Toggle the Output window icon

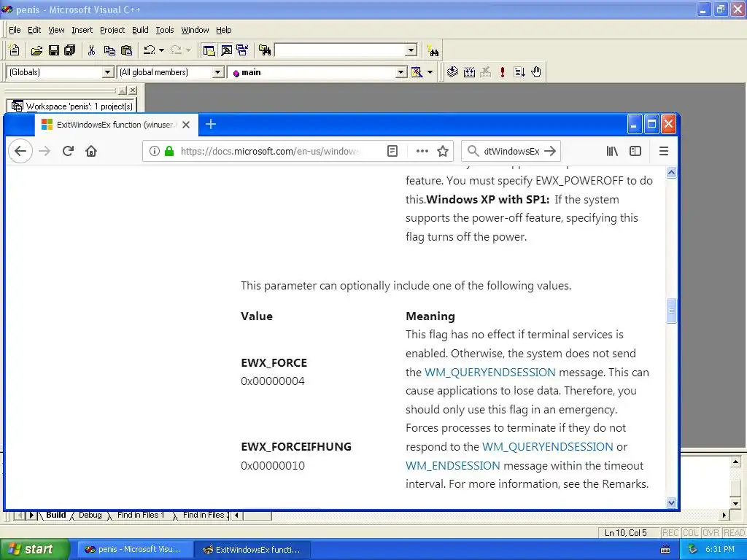pyautogui.click(x=226, y=50)
